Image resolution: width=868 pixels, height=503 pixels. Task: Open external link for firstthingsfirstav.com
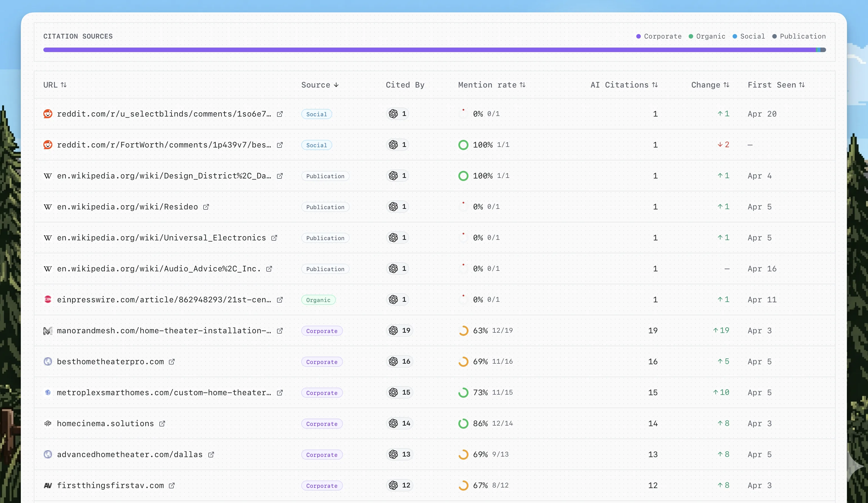(x=171, y=486)
